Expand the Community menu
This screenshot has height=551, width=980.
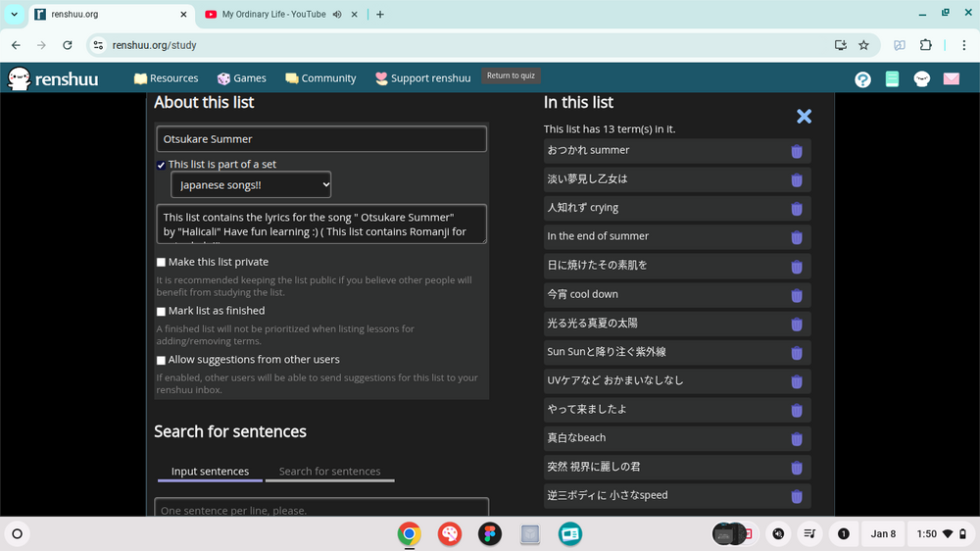[x=320, y=78]
